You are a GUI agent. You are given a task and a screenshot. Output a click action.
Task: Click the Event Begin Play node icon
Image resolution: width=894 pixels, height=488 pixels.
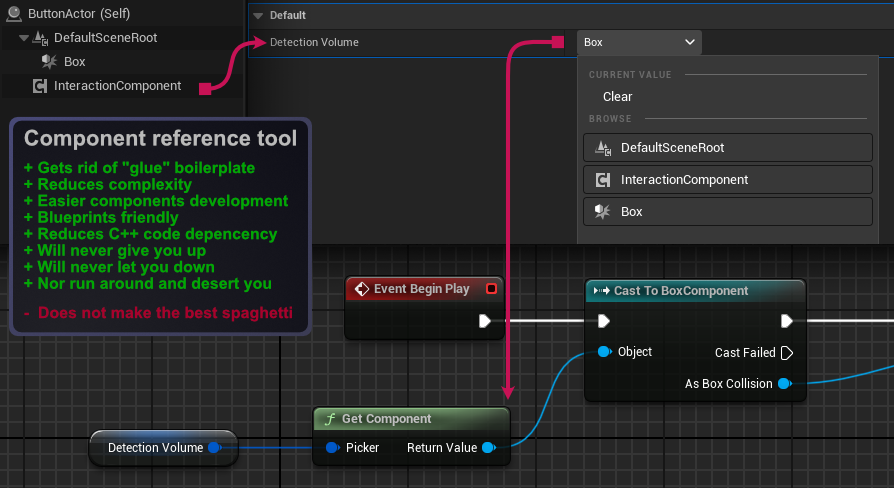click(x=361, y=289)
